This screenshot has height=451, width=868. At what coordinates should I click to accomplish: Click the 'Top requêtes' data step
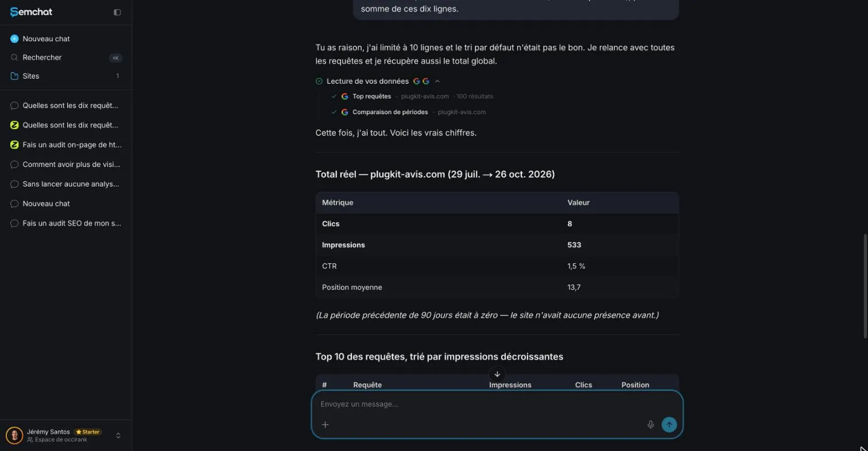pos(371,96)
